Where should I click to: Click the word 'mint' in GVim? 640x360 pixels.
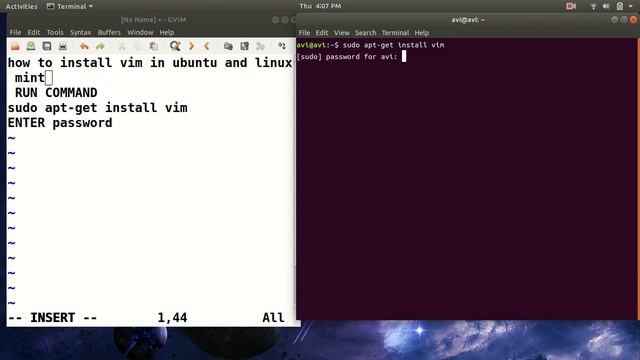click(30, 78)
